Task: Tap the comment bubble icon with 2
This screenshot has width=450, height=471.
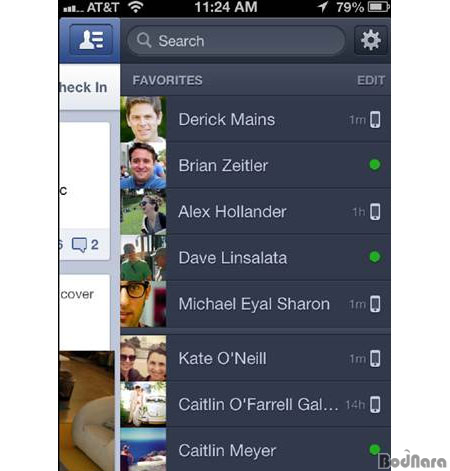Action: point(79,245)
